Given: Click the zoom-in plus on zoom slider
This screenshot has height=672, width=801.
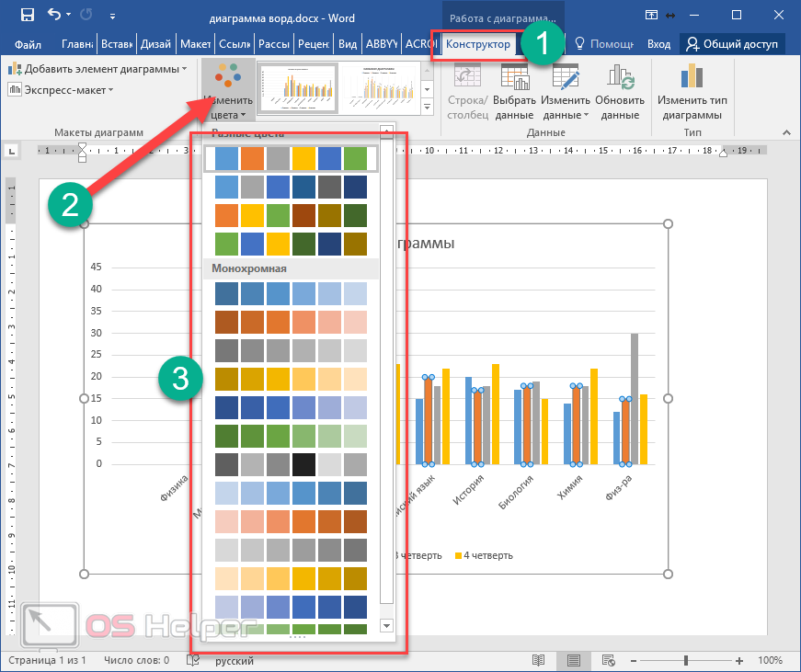Looking at the screenshot, I should [x=741, y=660].
